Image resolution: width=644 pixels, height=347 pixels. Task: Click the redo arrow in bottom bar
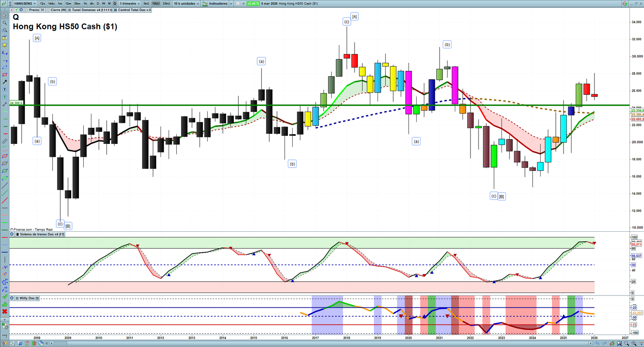click(x=605, y=343)
